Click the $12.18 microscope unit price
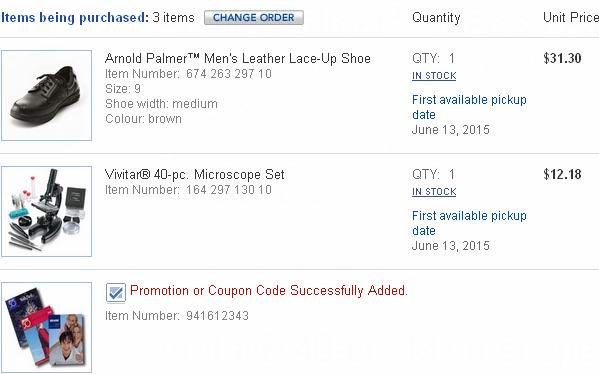 562,174
